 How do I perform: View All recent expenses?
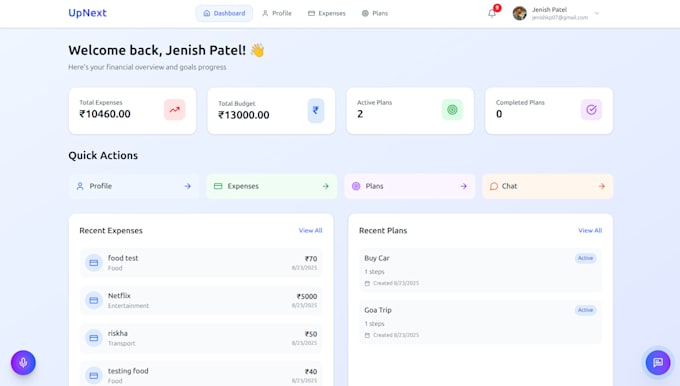coord(311,230)
